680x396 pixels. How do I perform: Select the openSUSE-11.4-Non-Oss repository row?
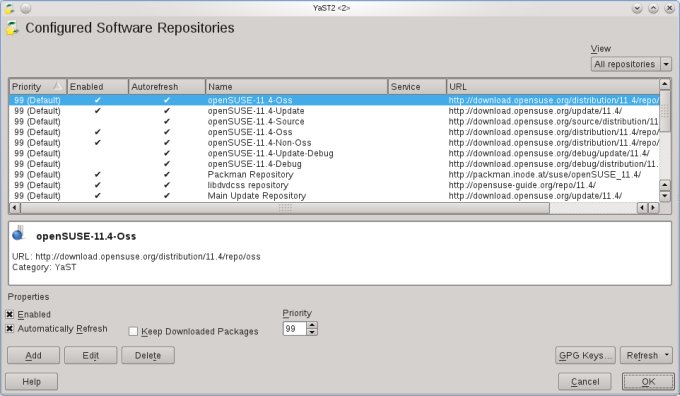coord(334,143)
